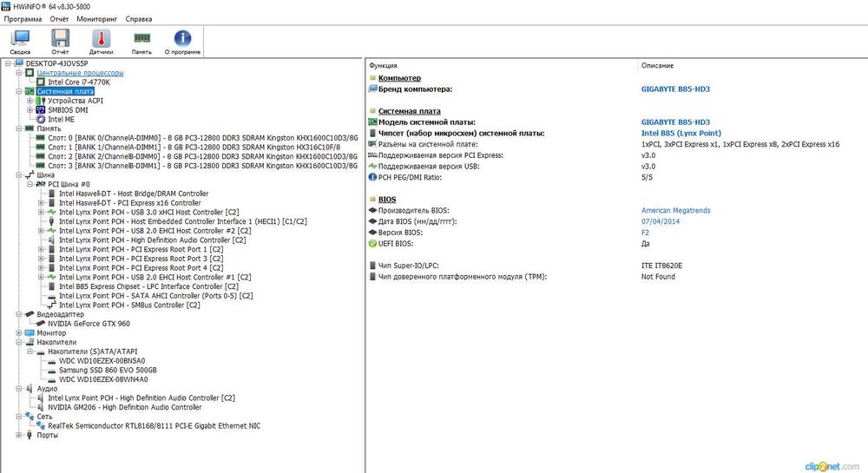Screen dimensions: 868x473
Task: Select B85 Express Chipset LPC Interface Controller
Action: click(148, 286)
